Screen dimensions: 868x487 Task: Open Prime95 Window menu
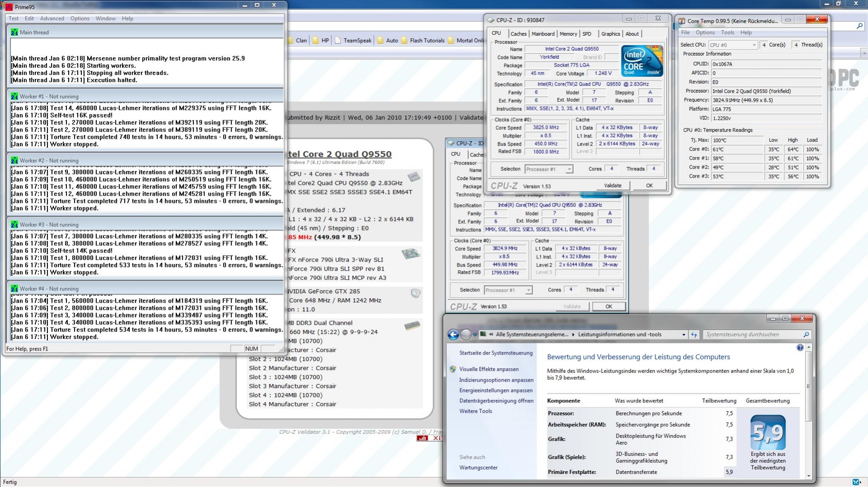tap(105, 19)
